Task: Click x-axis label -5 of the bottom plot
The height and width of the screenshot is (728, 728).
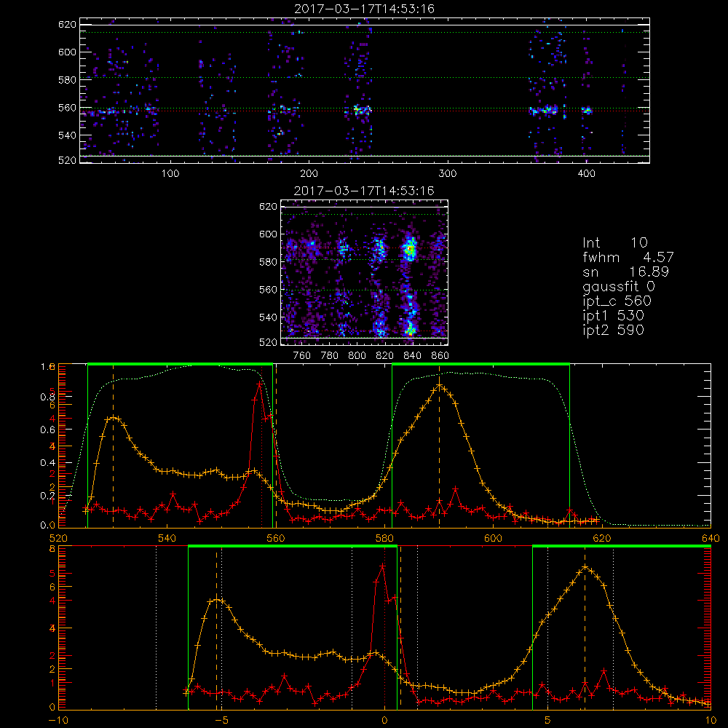Action: pos(221,721)
